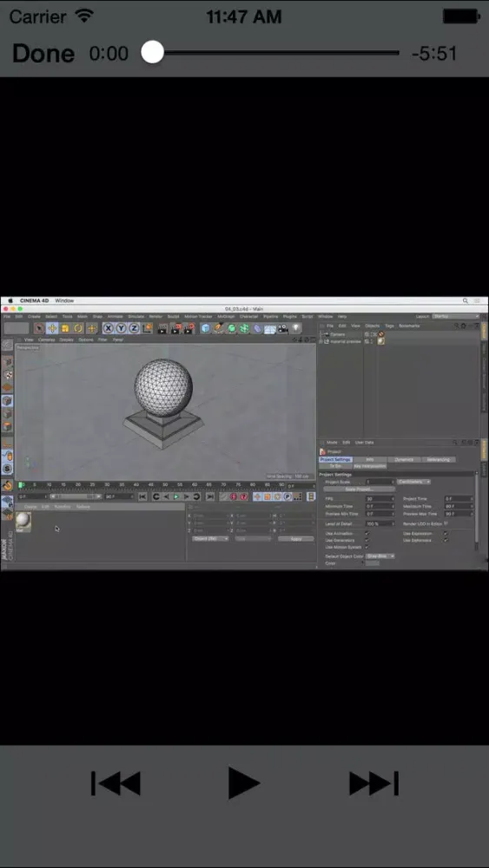
Task: Click the video progress scrubber knob
Action: (152, 53)
